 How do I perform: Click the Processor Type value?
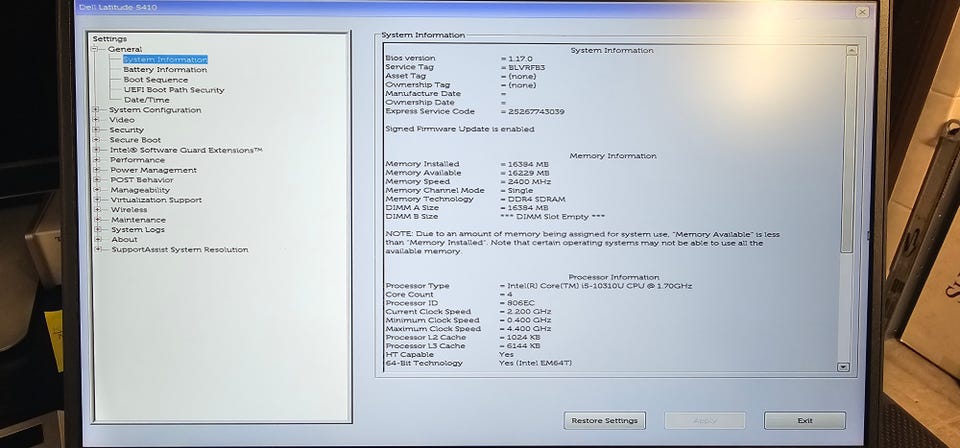pyautogui.click(x=600, y=286)
